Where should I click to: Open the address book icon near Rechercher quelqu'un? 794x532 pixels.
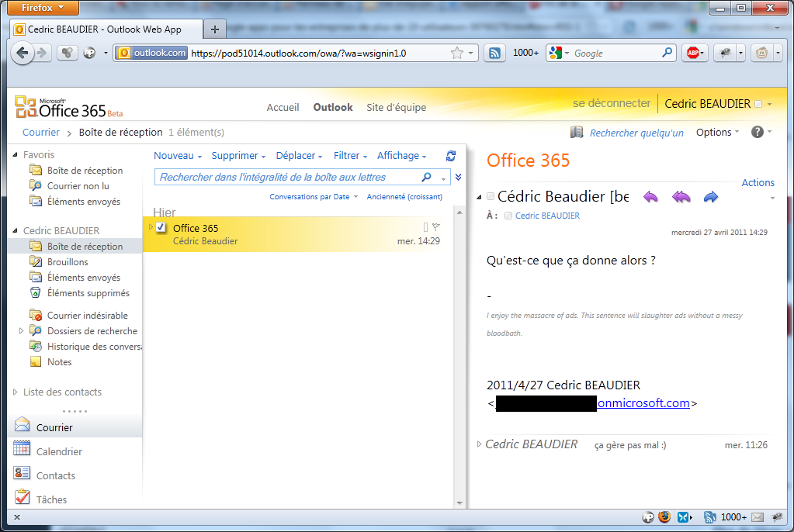pyautogui.click(x=576, y=132)
